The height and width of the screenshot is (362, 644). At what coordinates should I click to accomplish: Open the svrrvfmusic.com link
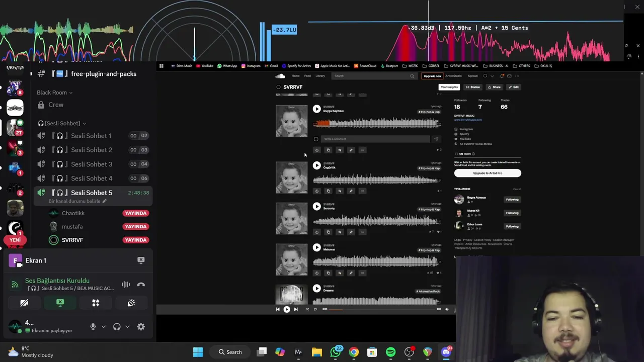[468, 120]
